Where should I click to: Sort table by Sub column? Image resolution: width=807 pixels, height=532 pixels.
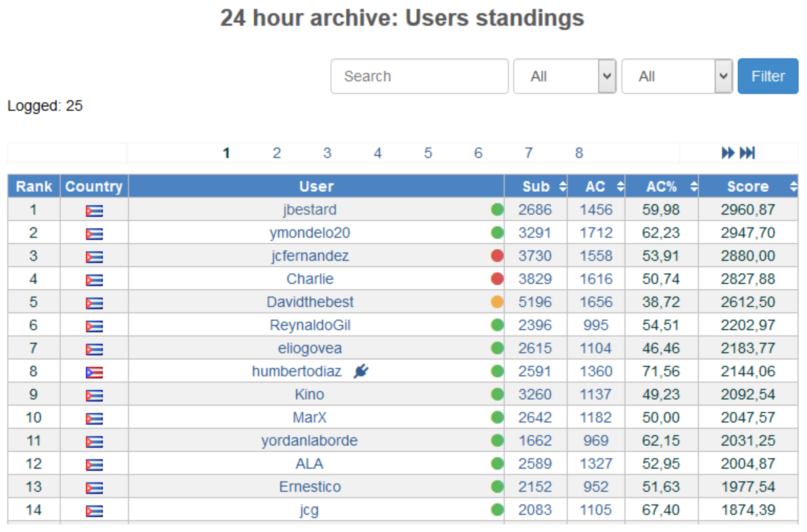coord(562,186)
